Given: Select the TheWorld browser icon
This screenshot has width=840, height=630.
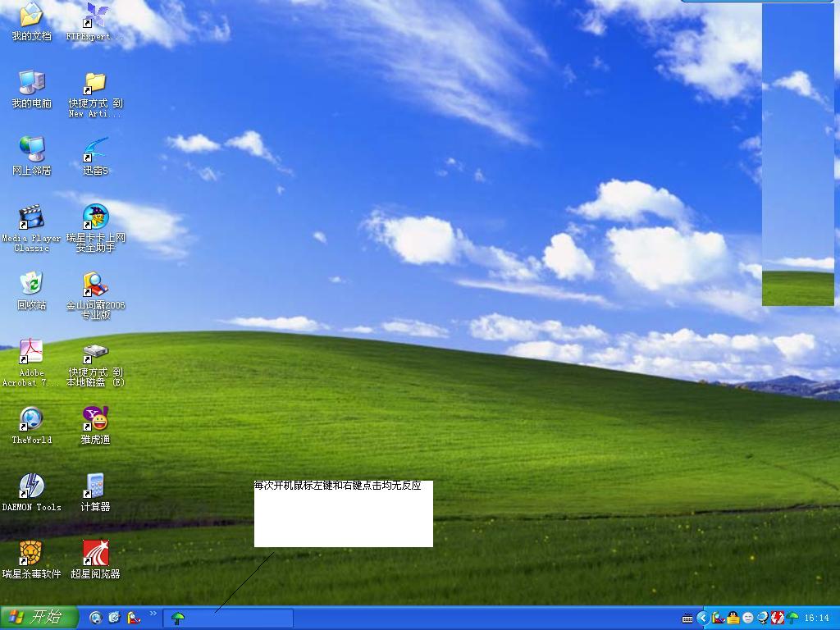Looking at the screenshot, I should click(x=31, y=419).
